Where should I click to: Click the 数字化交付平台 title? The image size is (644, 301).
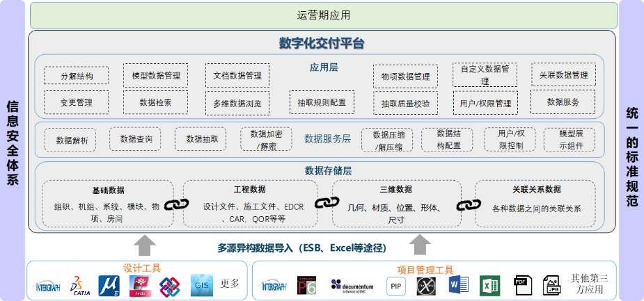pos(322,43)
